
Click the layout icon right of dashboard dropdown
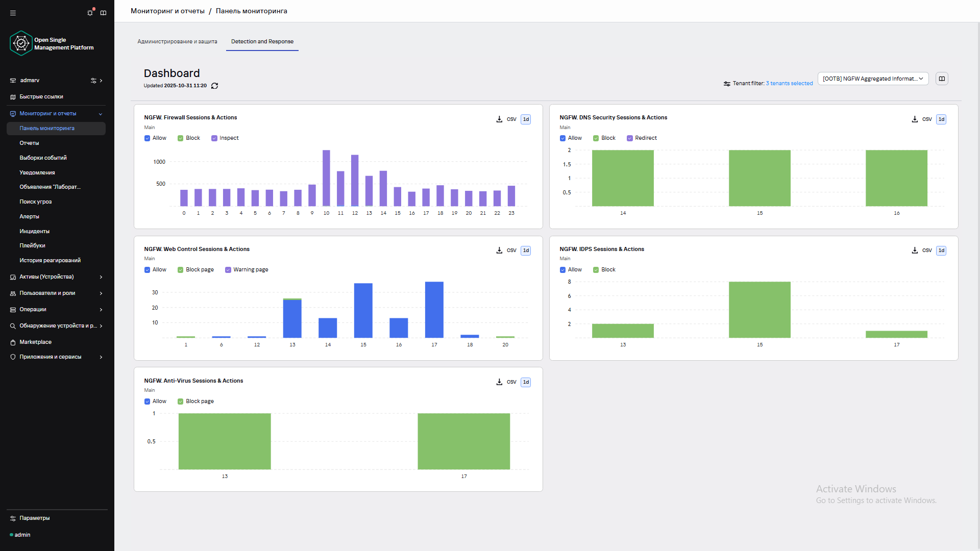coord(942,79)
